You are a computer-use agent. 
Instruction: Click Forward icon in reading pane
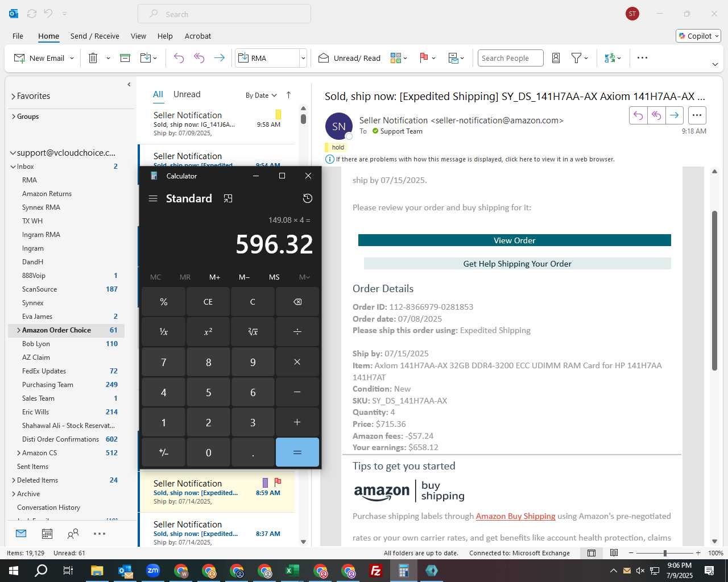[x=675, y=115]
